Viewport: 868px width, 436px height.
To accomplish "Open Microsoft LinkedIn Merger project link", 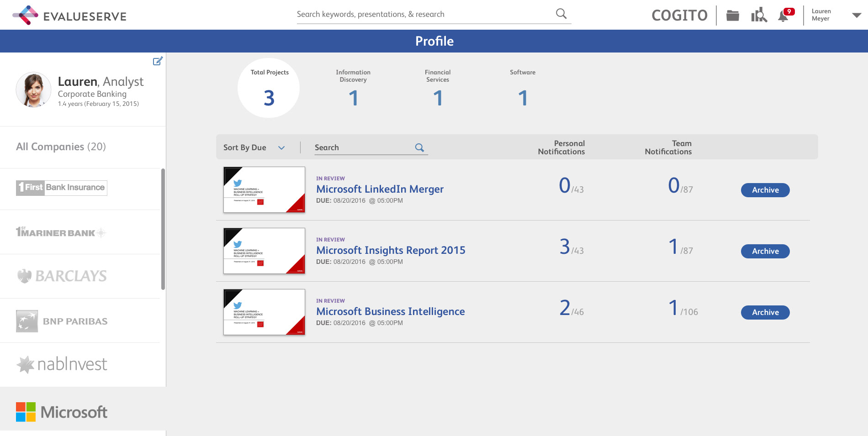I will tap(380, 189).
